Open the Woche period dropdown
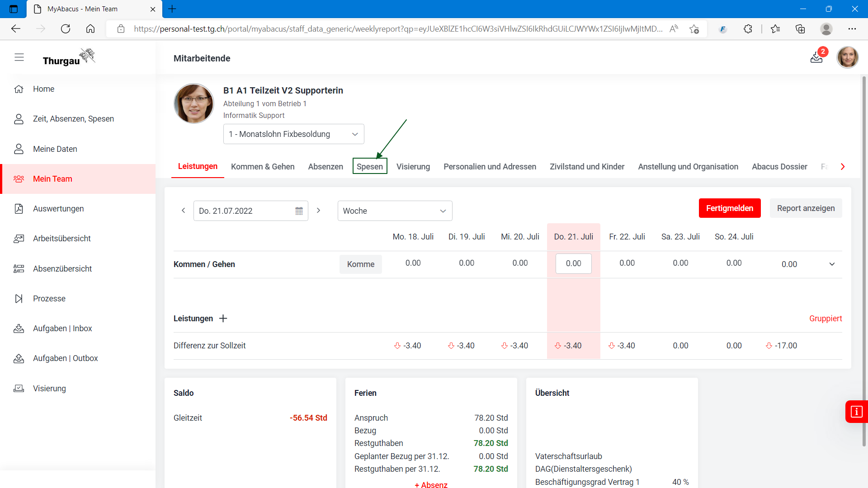This screenshot has height=488, width=868. click(x=395, y=211)
